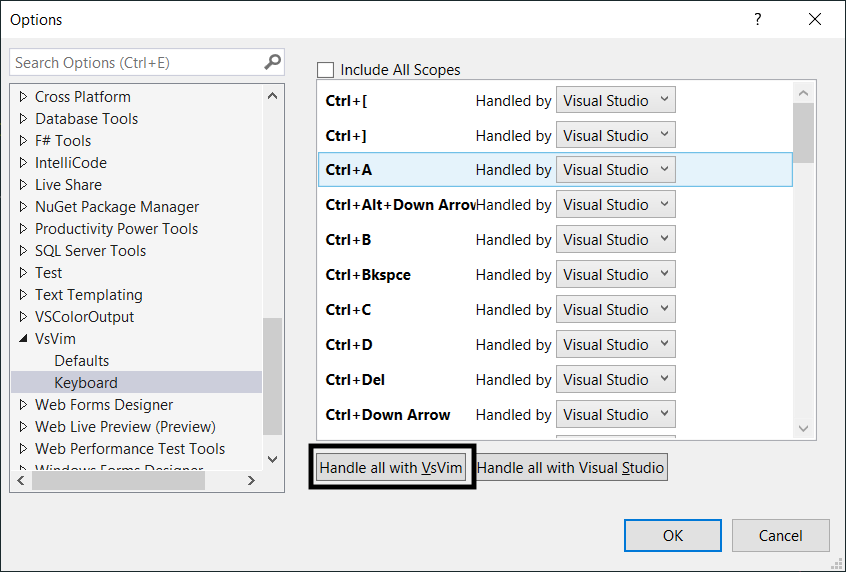
Task: Click tree horizontal scroll right arrow
Action: tap(251, 480)
